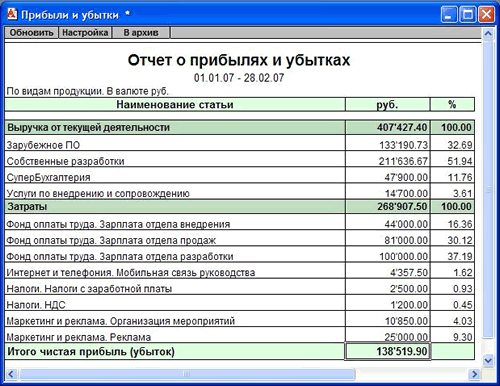Click the percentage 1.62

tap(463, 273)
